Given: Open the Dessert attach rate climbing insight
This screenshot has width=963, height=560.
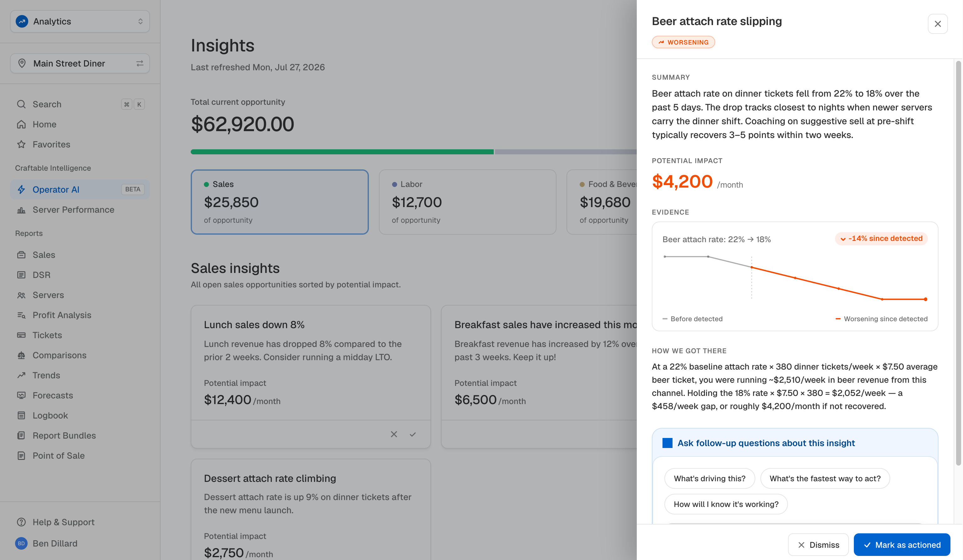Looking at the screenshot, I should point(311,509).
